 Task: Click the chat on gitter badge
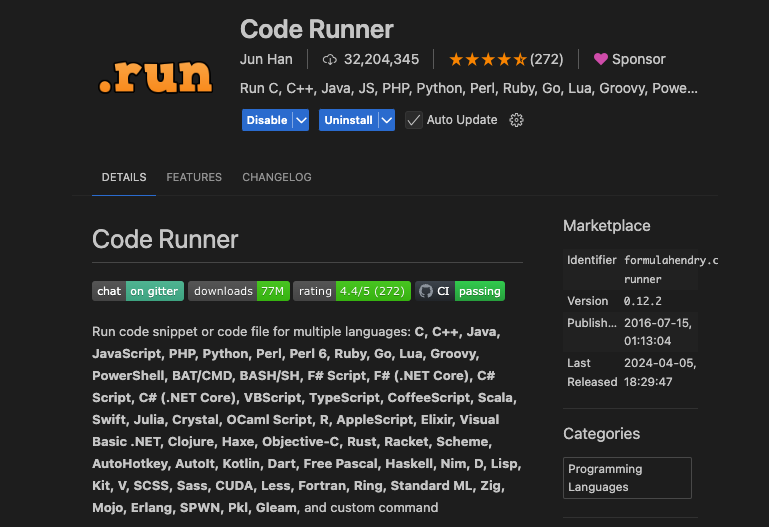(x=138, y=291)
